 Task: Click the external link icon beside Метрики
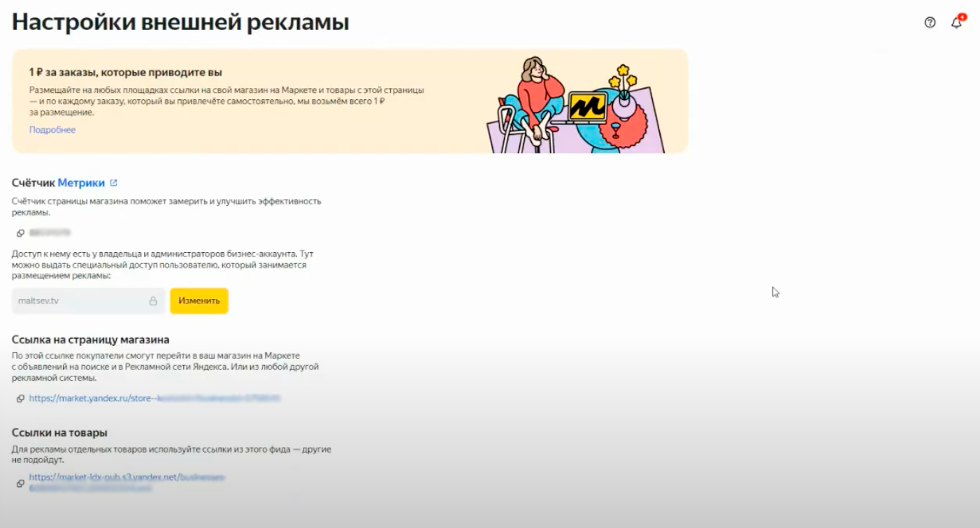114,183
